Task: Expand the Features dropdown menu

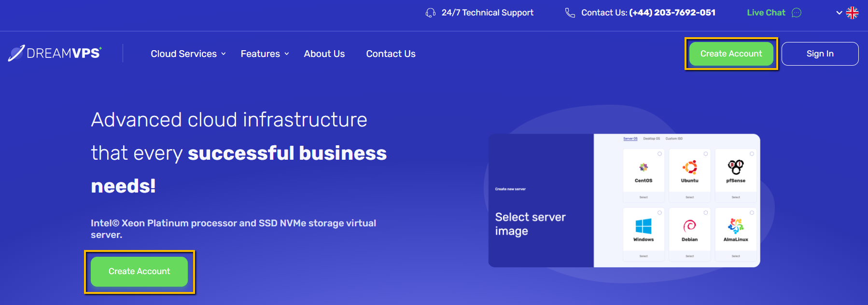Action: (265, 54)
